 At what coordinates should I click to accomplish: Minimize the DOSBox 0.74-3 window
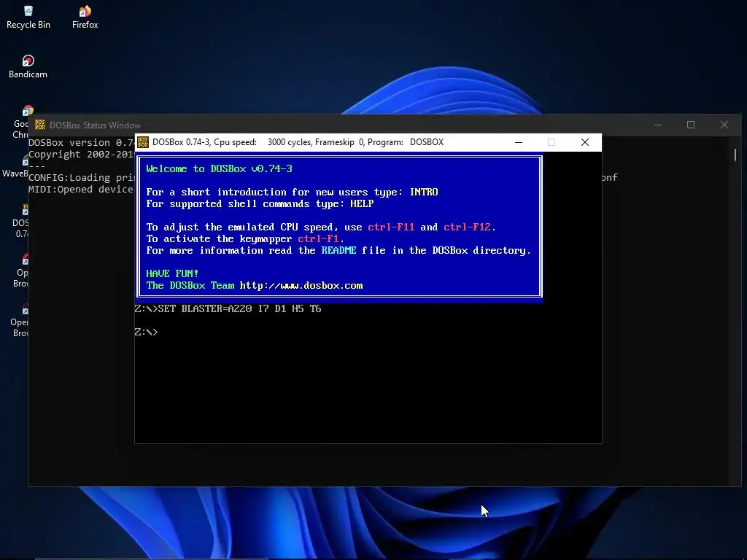519,142
